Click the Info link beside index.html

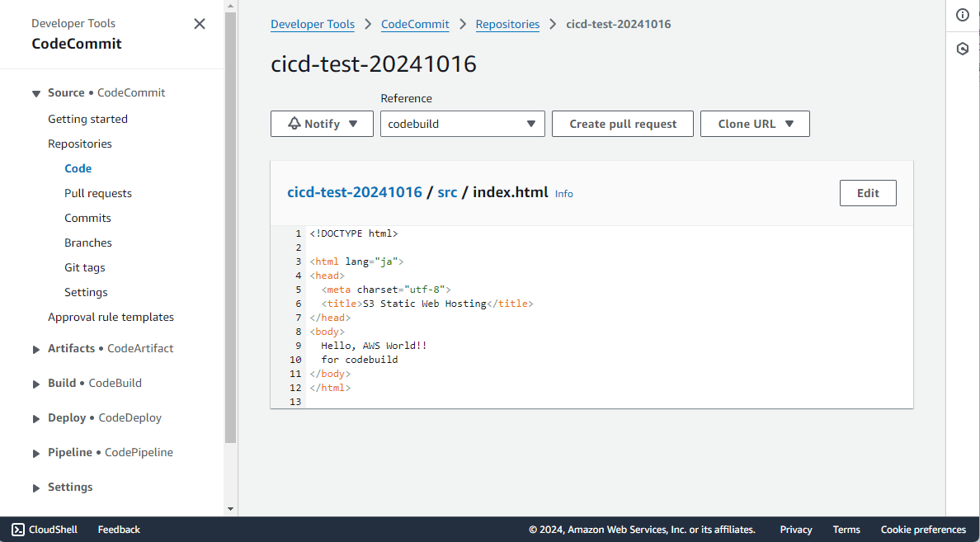pyautogui.click(x=563, y=194)
